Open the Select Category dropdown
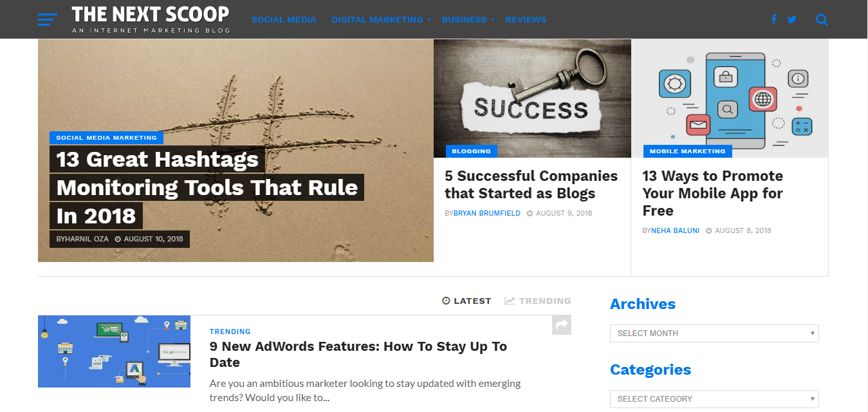The height and width of the screenshot is (412, 868). pos(714,398)
